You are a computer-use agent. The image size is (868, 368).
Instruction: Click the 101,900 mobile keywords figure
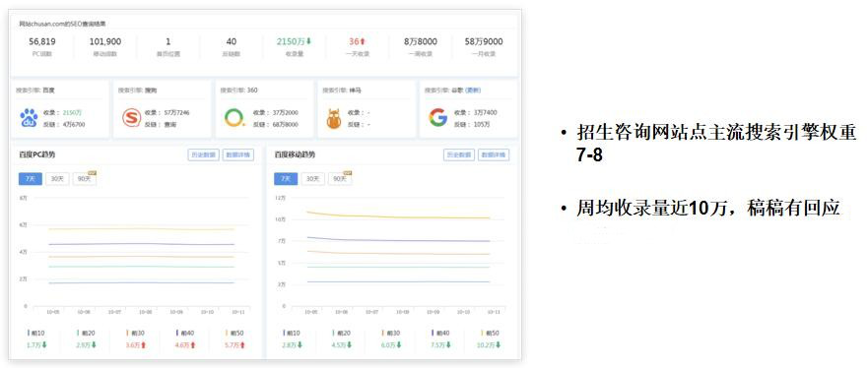tap(104, 41)
